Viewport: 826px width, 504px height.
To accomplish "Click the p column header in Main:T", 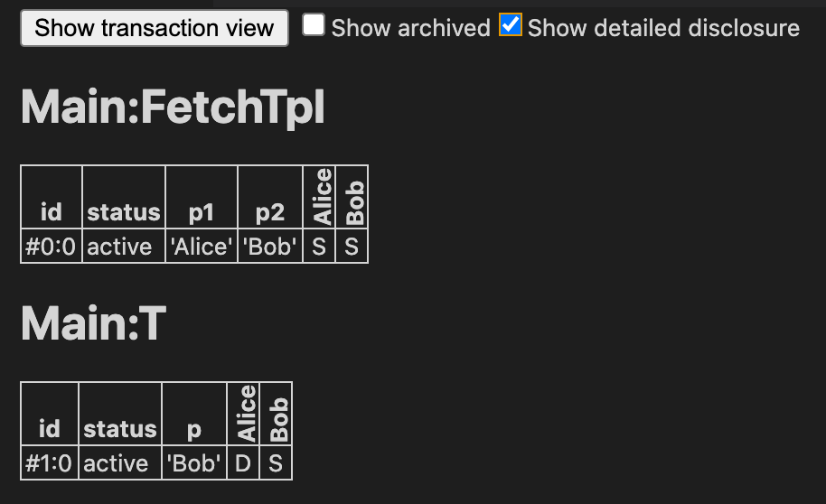I will [x=194, y=429].
